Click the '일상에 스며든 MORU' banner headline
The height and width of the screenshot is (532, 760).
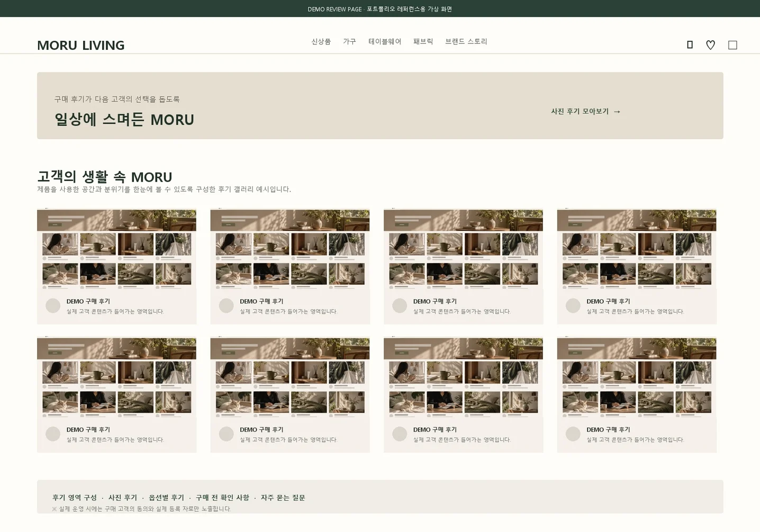click(x=124, y=119)
